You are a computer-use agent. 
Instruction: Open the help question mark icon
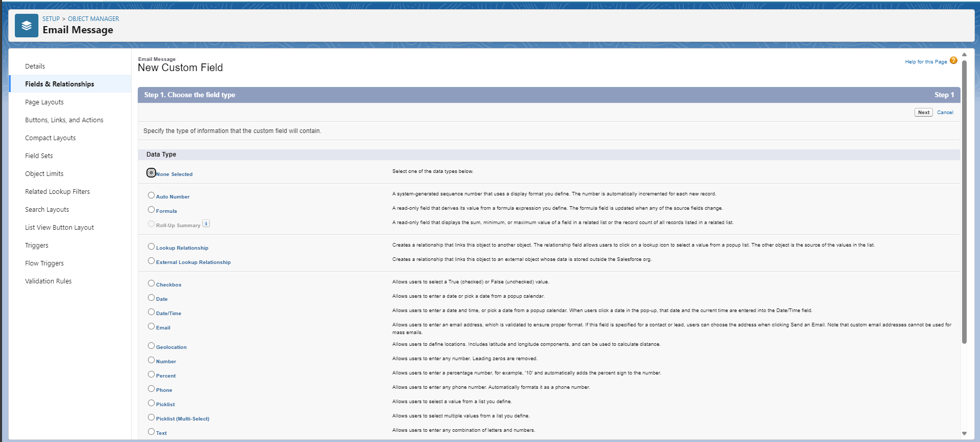pos(953,60)
